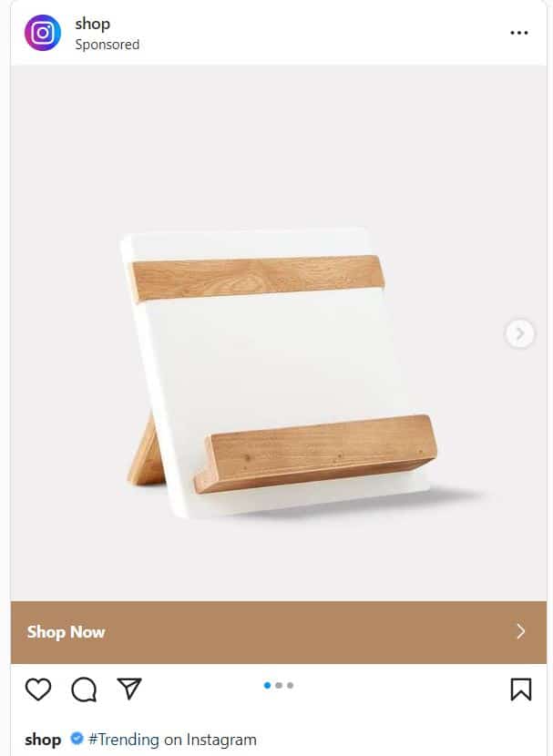Screen dimensions: 553x756
Task: Click the shop username in caption
Action: click(43, 740)
